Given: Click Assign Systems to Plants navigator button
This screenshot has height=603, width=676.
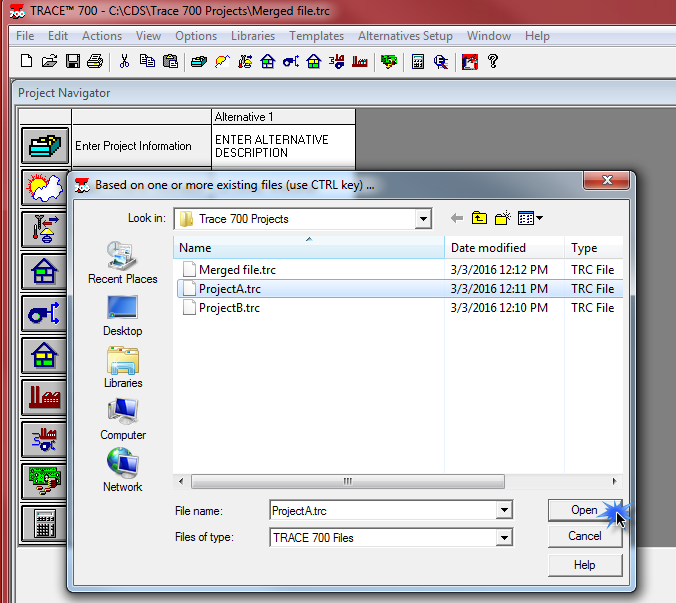Looking at the screenshot, I should click(x=45, y=440).
